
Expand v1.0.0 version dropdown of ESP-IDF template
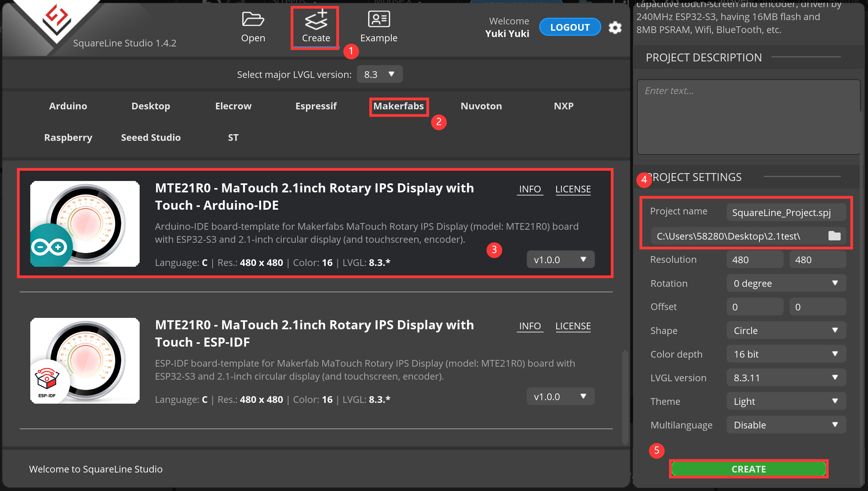(560, 397)
